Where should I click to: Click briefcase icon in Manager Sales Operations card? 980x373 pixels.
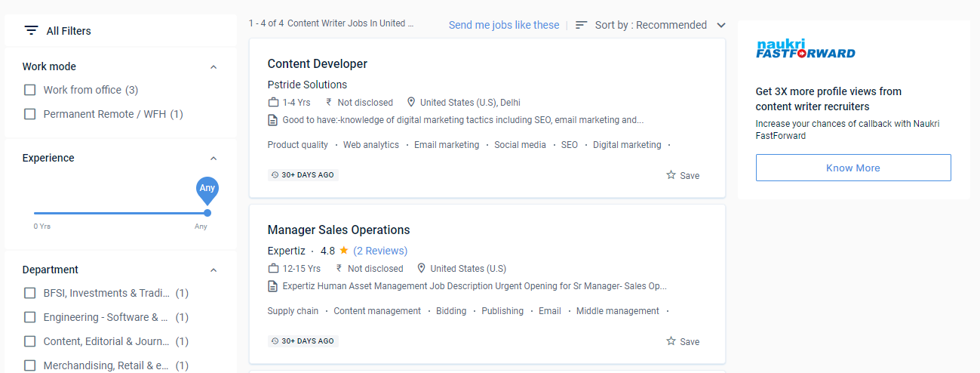coord(274,268)
